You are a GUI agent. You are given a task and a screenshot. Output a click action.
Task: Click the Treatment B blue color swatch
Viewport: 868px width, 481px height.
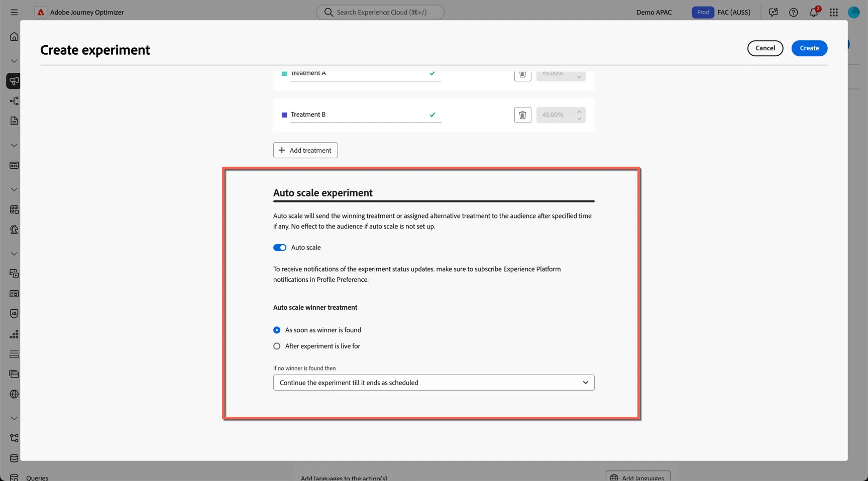(284, 115)
